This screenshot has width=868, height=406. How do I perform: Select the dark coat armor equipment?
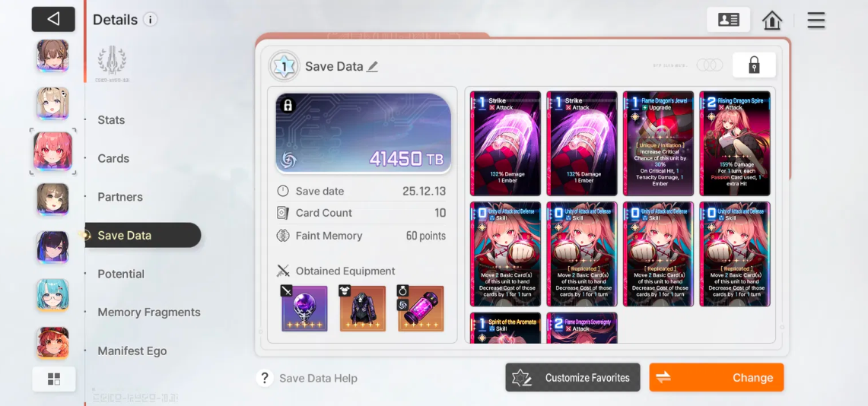tap(363, 308)
